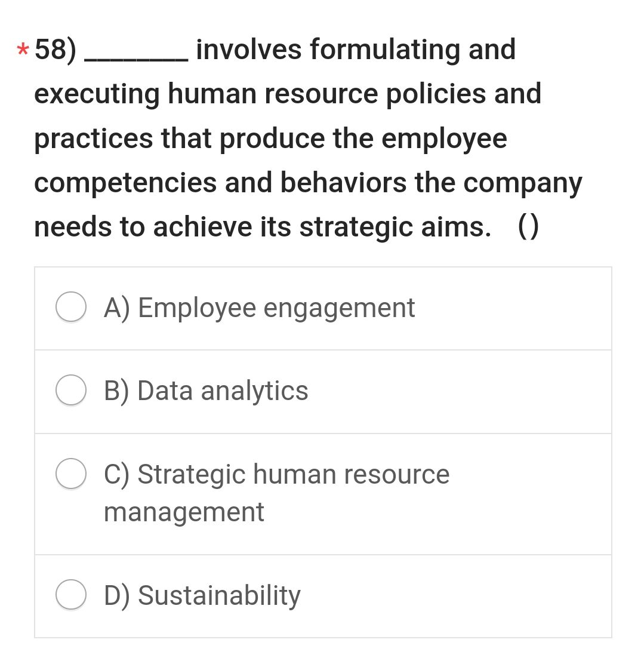The height and width of the screenshot is (661, 644).
Task: Click the word 'management' in option C
Action: point(184,511)
